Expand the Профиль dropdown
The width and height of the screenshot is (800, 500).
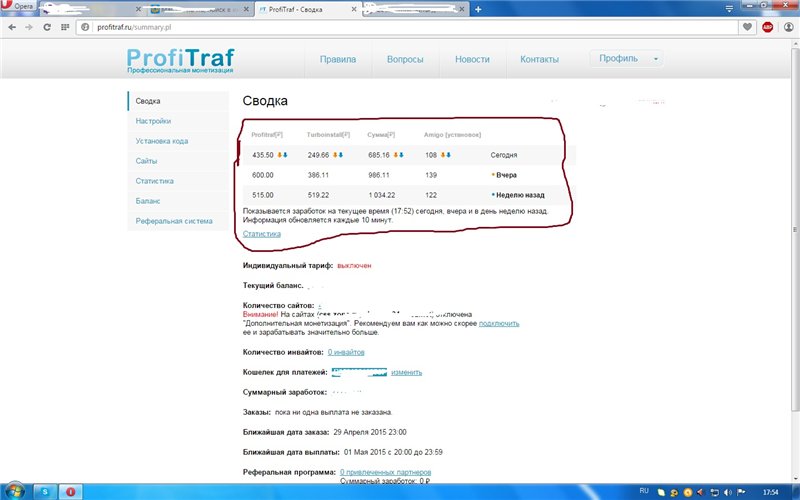pyautogui.click(x=627, y=59)
